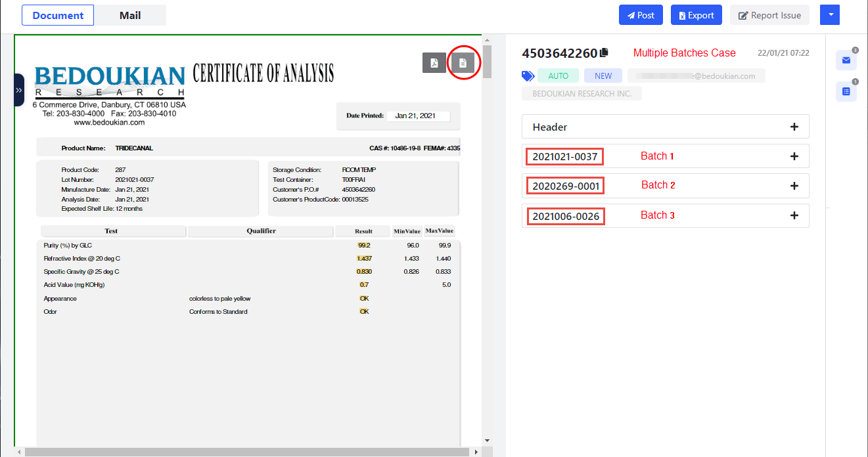Open the mail messages sidebar icon
The image size is (868, 457).
[x=846, y=60]
